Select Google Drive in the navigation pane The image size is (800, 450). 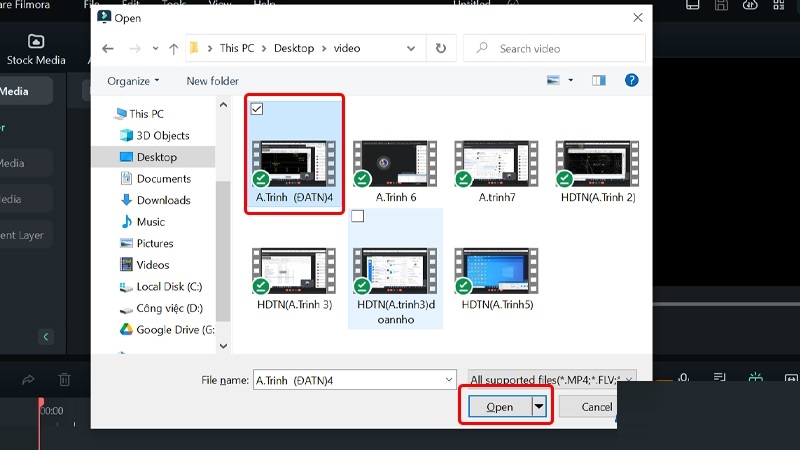174,329
